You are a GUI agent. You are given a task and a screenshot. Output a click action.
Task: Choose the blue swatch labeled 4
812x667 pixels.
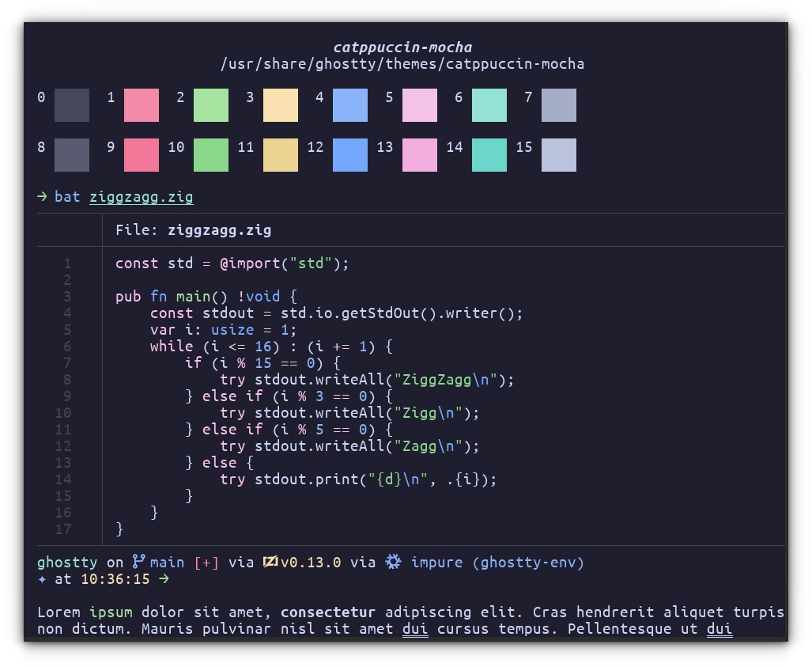click(x=350, y=105)
